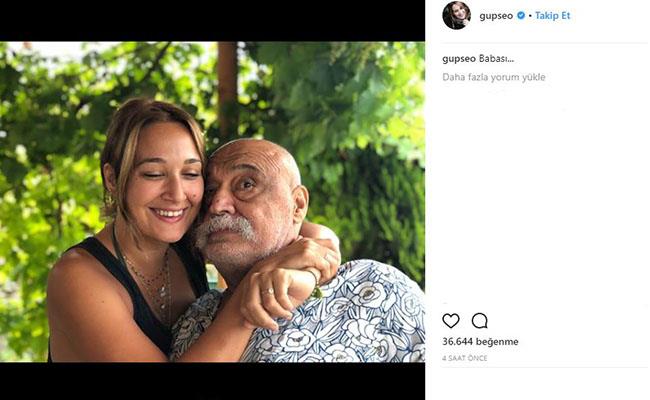650x400 pixels.
Task: Click the black bar above the photo
Action: [212, 20]
